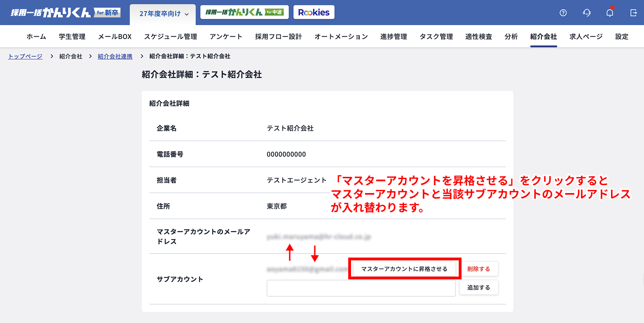
Task: Click the 追加する button
Action: pos(478,288)
